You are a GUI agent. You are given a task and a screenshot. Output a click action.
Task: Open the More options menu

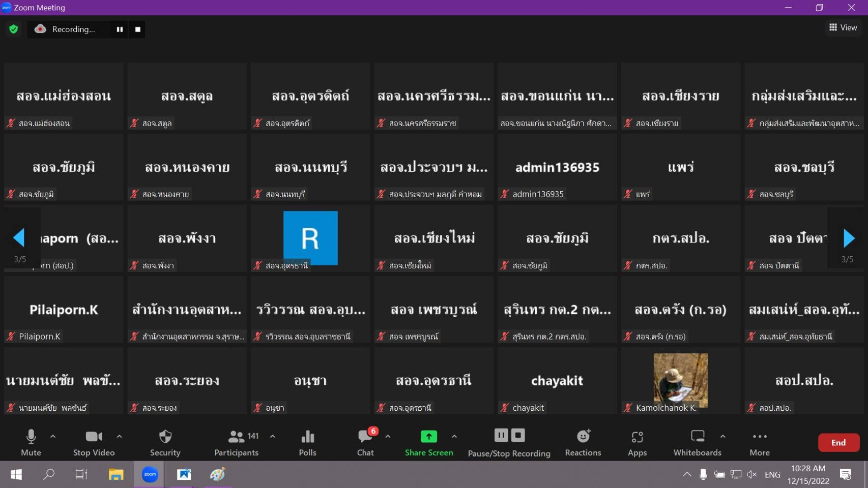759,442
